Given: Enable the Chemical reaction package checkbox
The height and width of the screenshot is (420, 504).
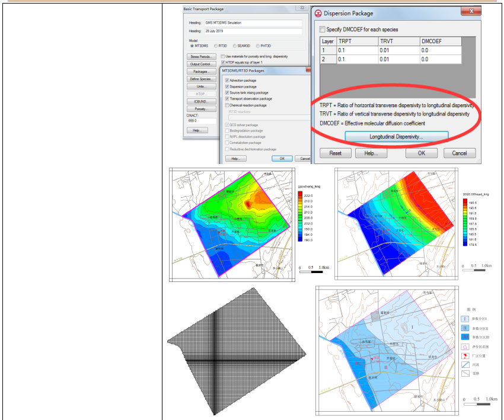Looking at the screenshot, I should pos(227,105).
